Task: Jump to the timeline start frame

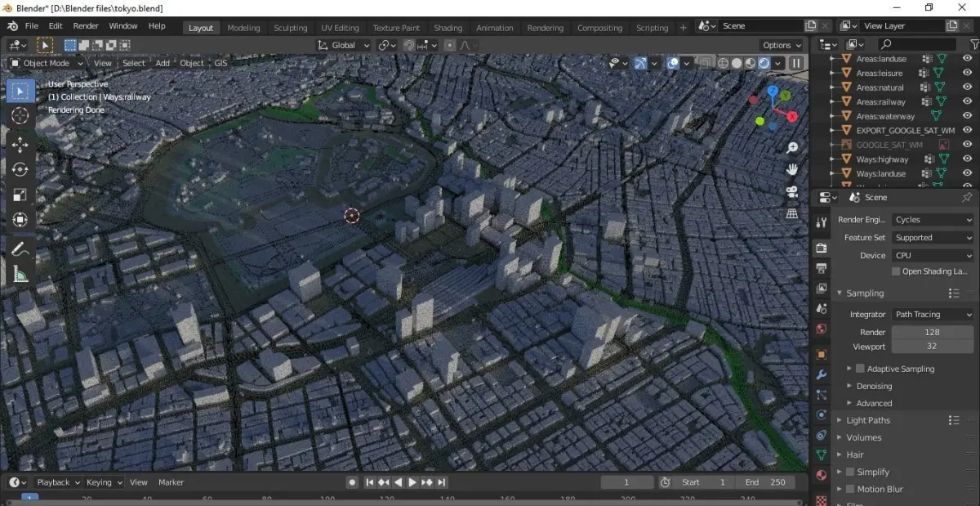Action: [x=370, y=482]
